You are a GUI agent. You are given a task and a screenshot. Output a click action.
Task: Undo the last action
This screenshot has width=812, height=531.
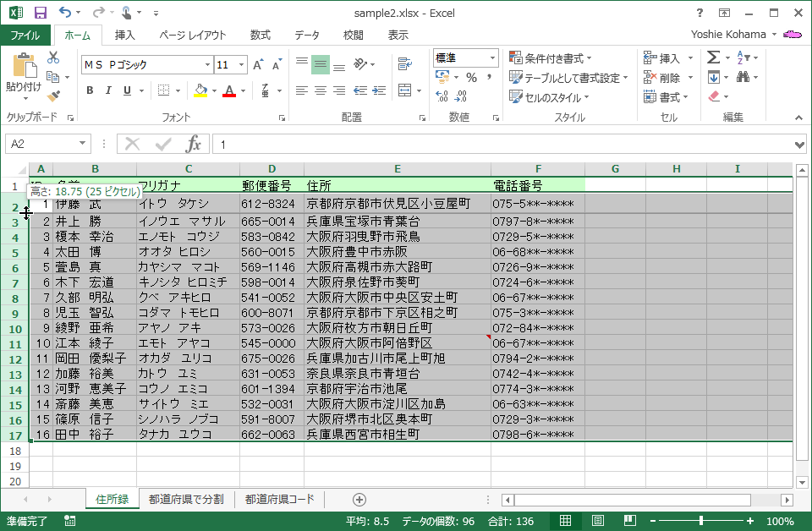(65, 13)
